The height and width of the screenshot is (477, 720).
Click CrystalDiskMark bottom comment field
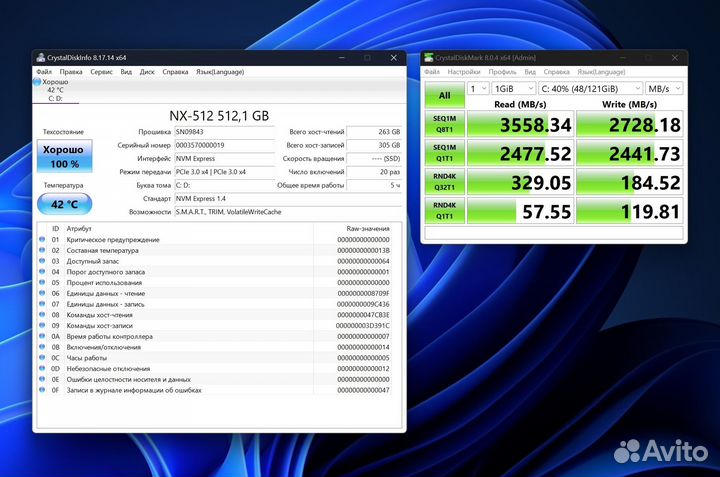click(x=554, y=232)
